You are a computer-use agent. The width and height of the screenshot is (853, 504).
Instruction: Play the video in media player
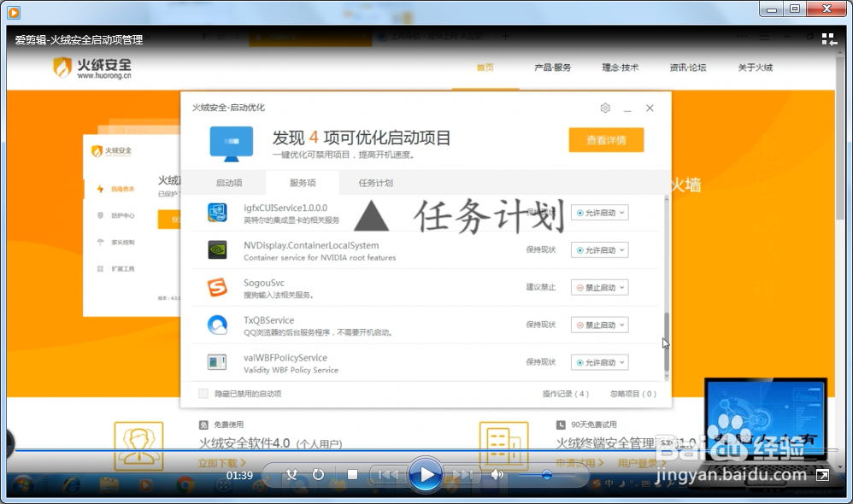425,475
